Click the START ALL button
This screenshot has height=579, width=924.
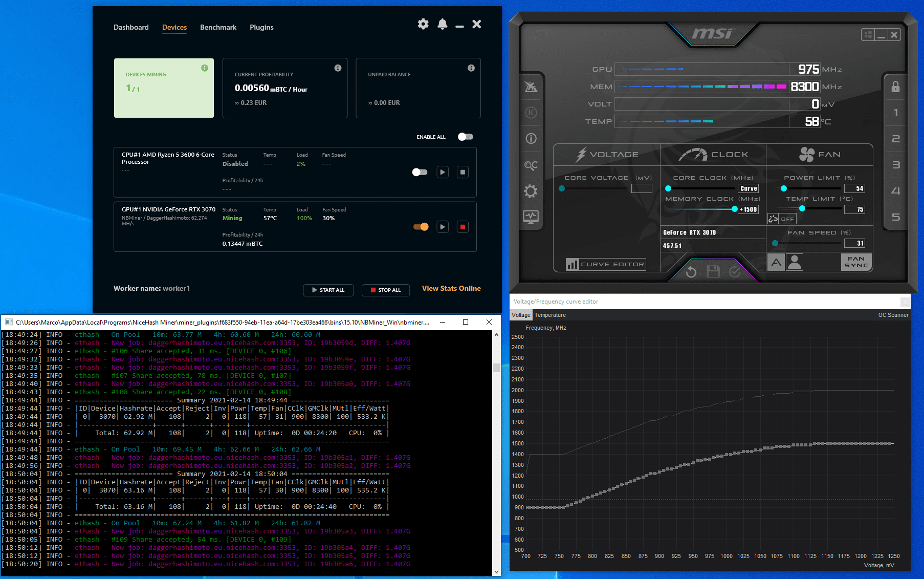tap(328, 290)
